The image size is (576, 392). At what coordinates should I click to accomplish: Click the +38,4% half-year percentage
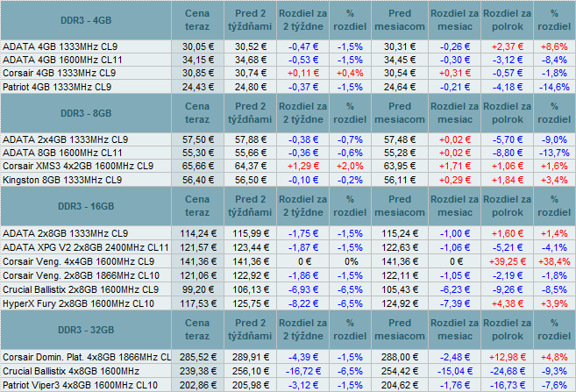[554, 261]
